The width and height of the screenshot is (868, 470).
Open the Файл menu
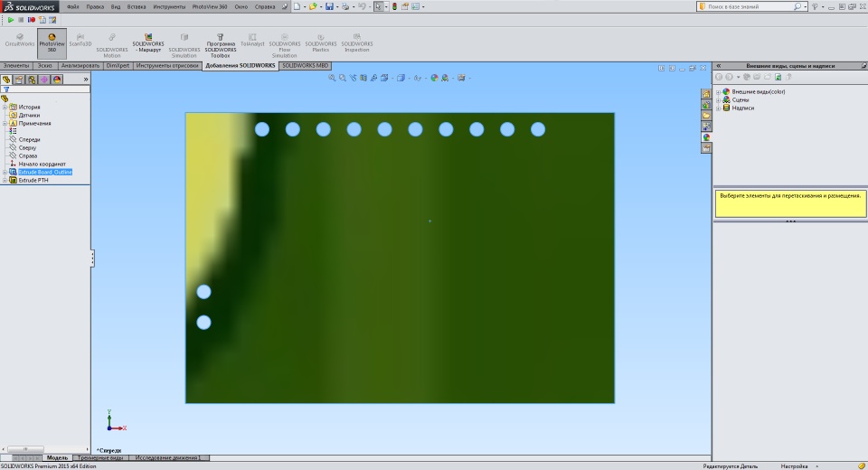72,6
